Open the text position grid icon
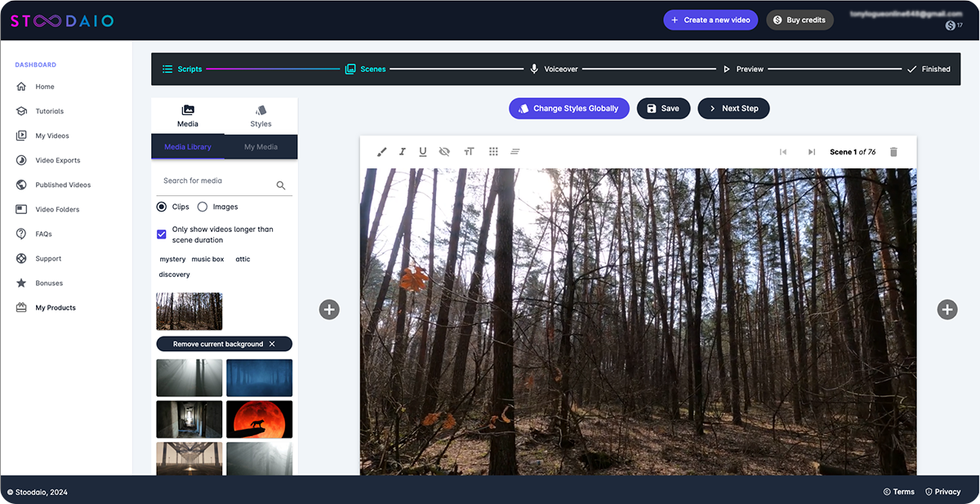This screenshot has height=504, width=980. [x=493, y=152]
